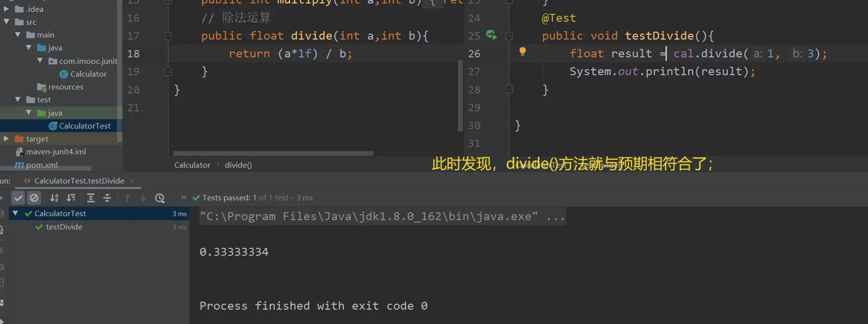
Task: Click the 'Tests passed: 1 of 1 test' status
Action: 252,197
